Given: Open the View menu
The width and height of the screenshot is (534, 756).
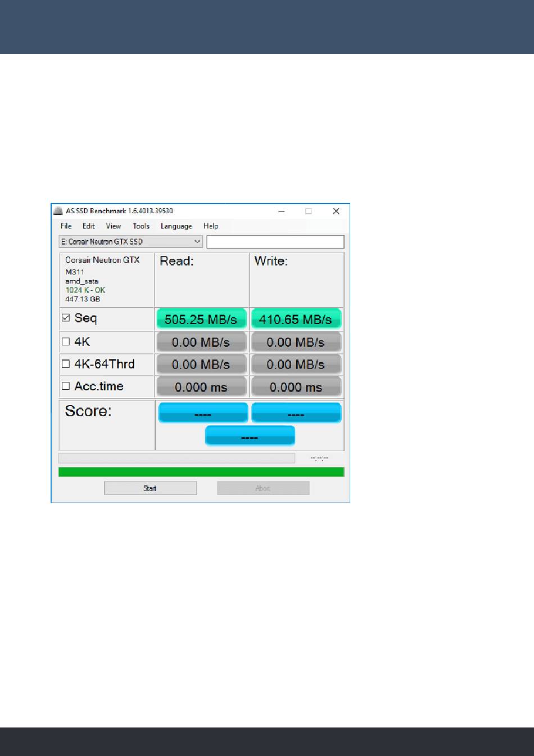Looking at the screenshot, I should tap(114, 226).
